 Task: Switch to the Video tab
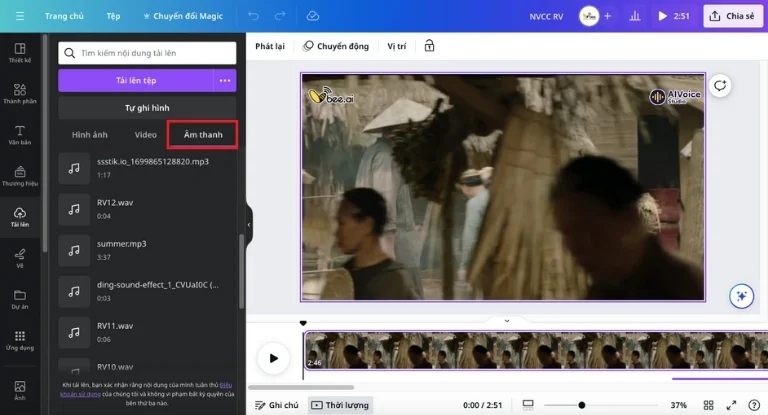tap(145, 135)
